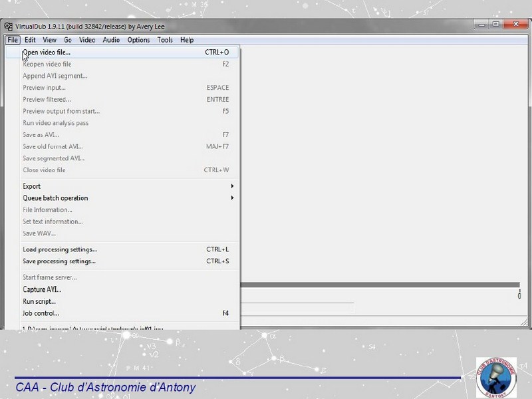Open Job control
This screenshot has width=532, height=399.
(x=41, y=313)
